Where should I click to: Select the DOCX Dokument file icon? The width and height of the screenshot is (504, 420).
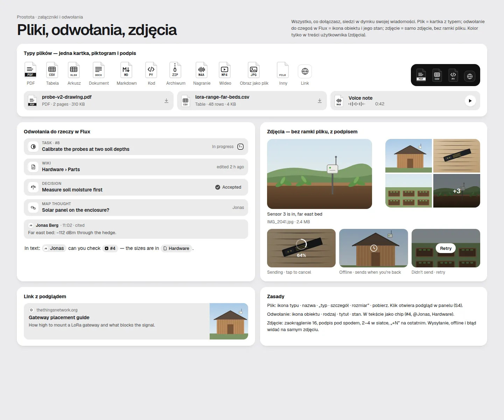coord(99,70)
